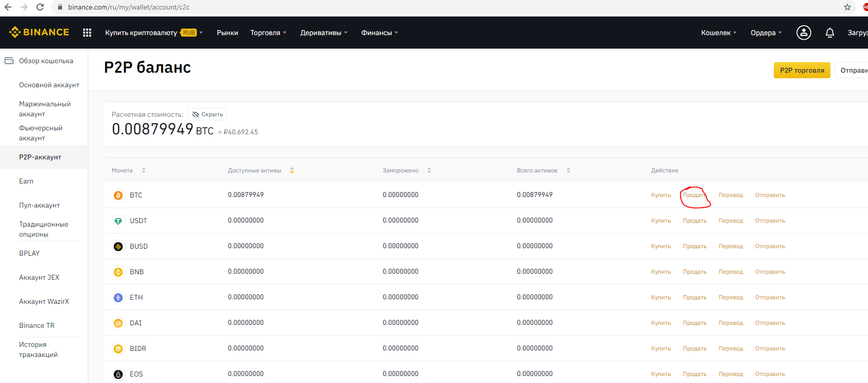Expand the Кошелек dropdown
This screenshot has width=868, height=383.
point(718,33)
